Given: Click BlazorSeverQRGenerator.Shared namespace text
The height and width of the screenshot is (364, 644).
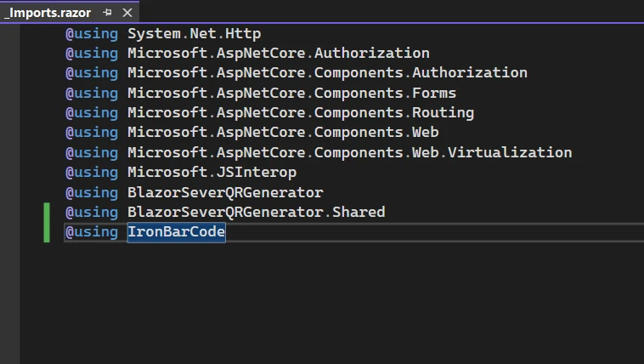Looking at the screenshot, I should coord(256,212).
